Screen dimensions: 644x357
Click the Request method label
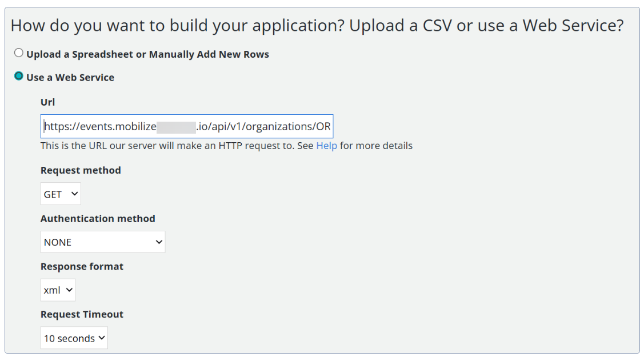point(81,170)
